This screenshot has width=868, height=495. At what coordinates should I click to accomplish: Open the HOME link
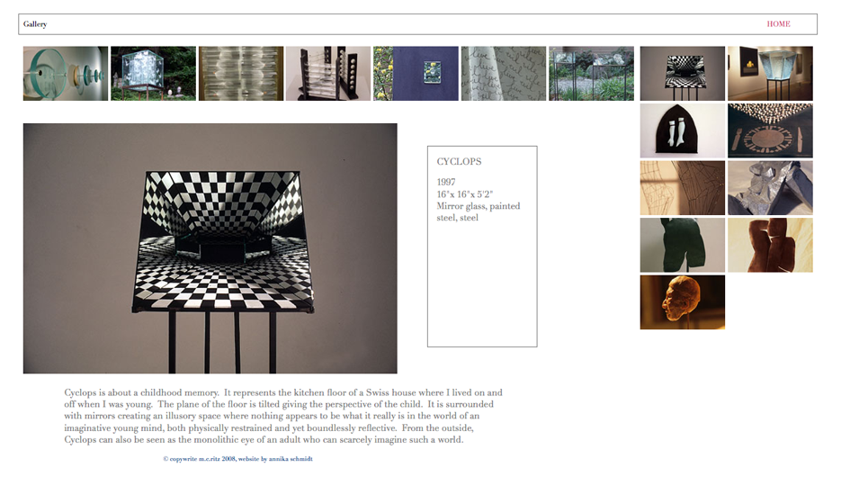778,23
